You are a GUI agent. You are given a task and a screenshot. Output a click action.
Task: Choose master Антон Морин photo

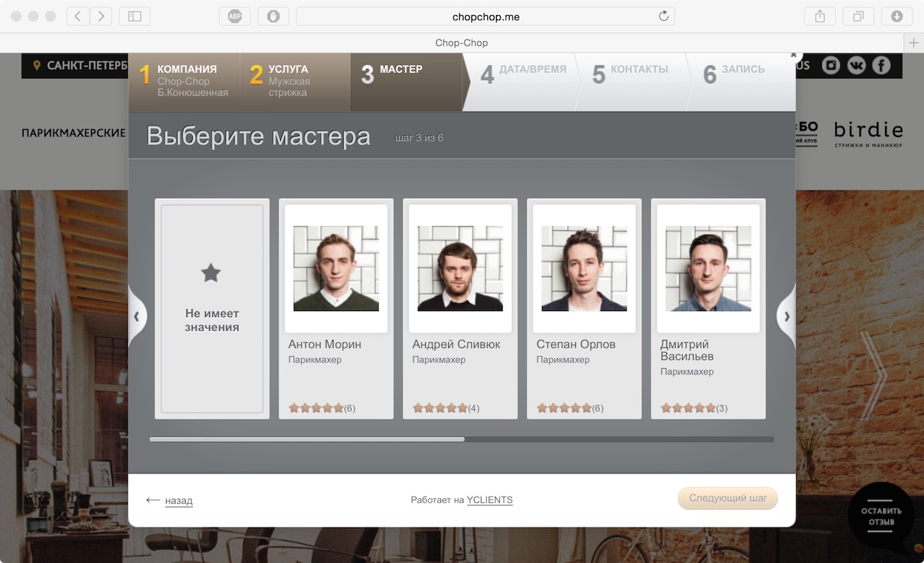click(336, 268)
